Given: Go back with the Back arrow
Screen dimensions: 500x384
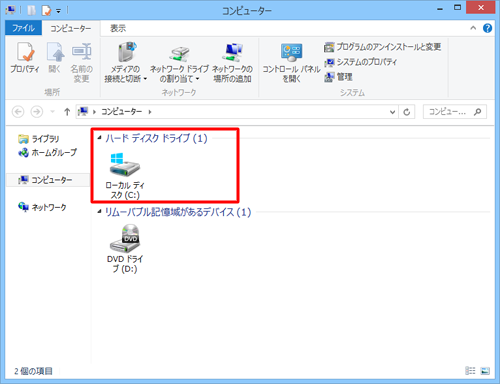Looking at the screenshot, I should [18, 112].
